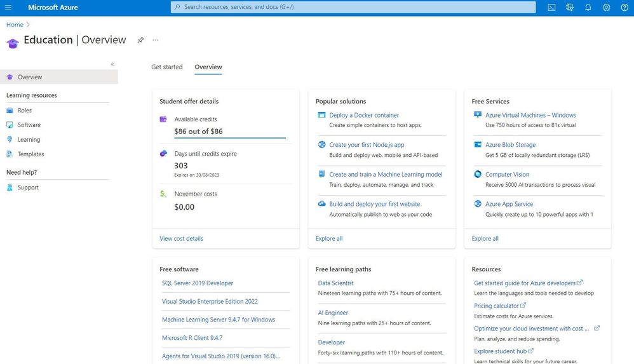
Task: Open the ellipsis menu beside Education title
Action: click(155, 40)
